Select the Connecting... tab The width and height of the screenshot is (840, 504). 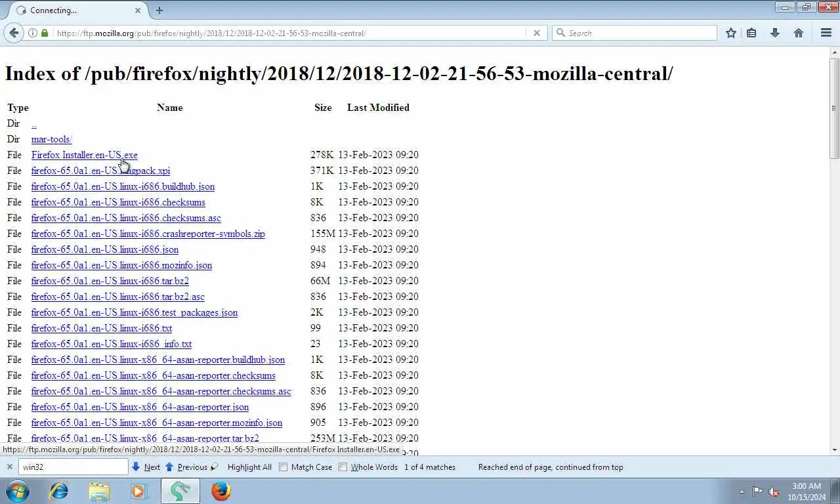point(79,10)
